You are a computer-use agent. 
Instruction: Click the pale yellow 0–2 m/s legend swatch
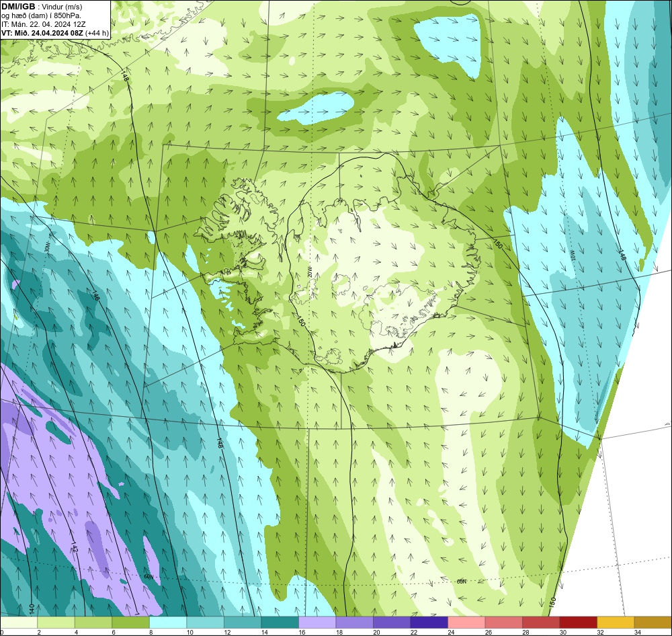click(19, 623)
